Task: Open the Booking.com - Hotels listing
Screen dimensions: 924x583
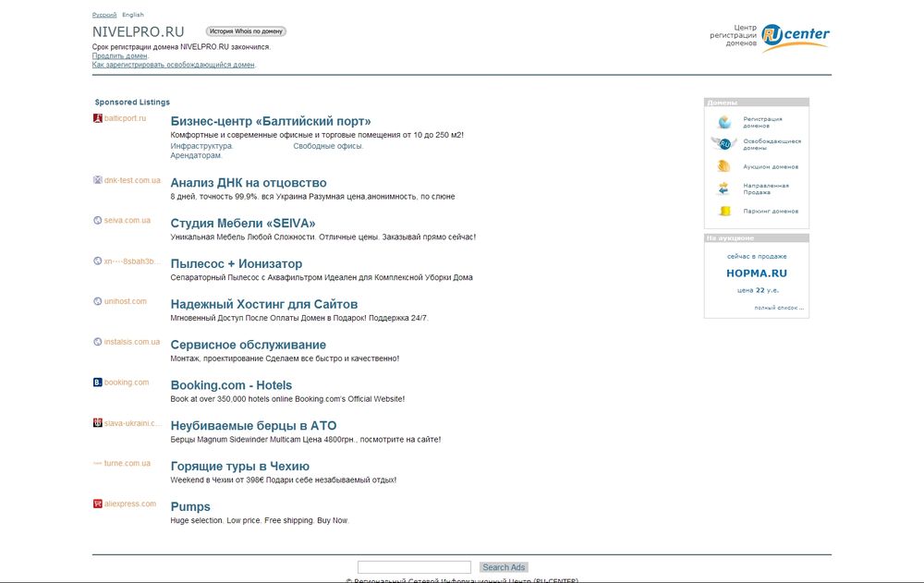Action: [231, 385]
